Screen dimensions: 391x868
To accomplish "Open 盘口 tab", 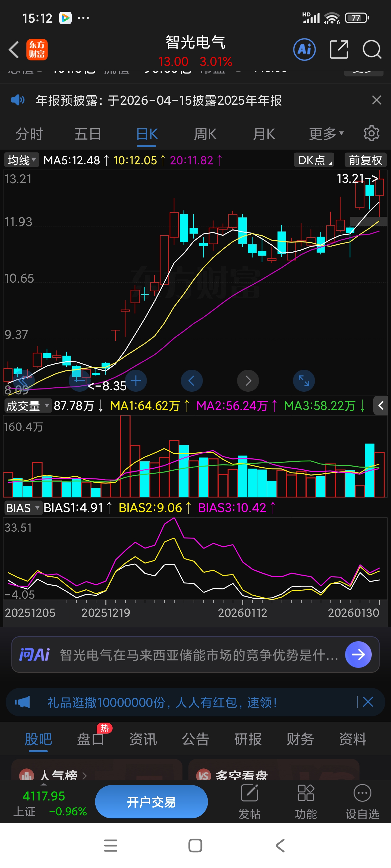I will point(90,739).
